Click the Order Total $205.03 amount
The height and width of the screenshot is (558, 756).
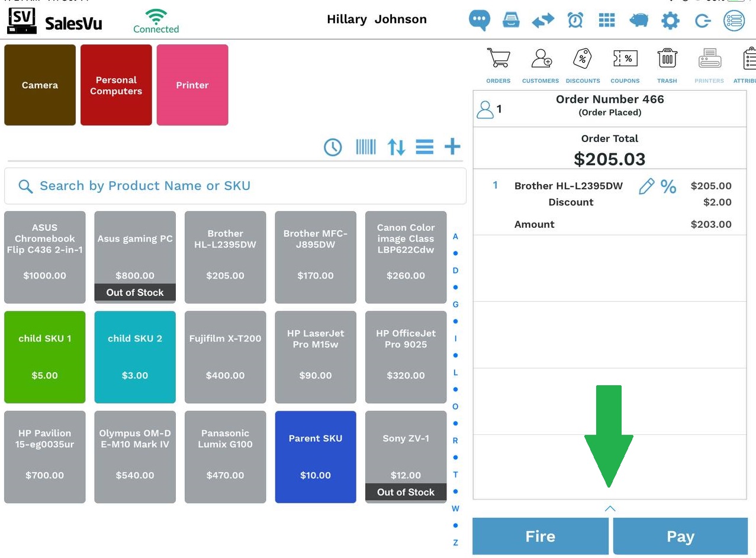[x=610, y=159]
